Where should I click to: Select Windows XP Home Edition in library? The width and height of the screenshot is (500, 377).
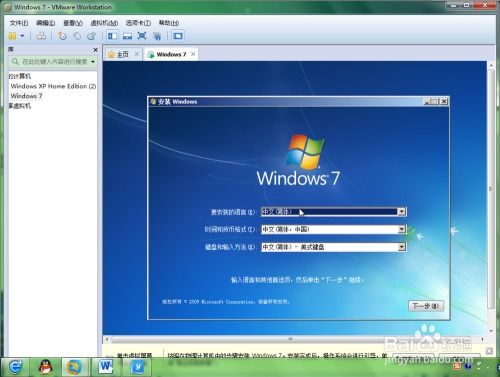53,86
